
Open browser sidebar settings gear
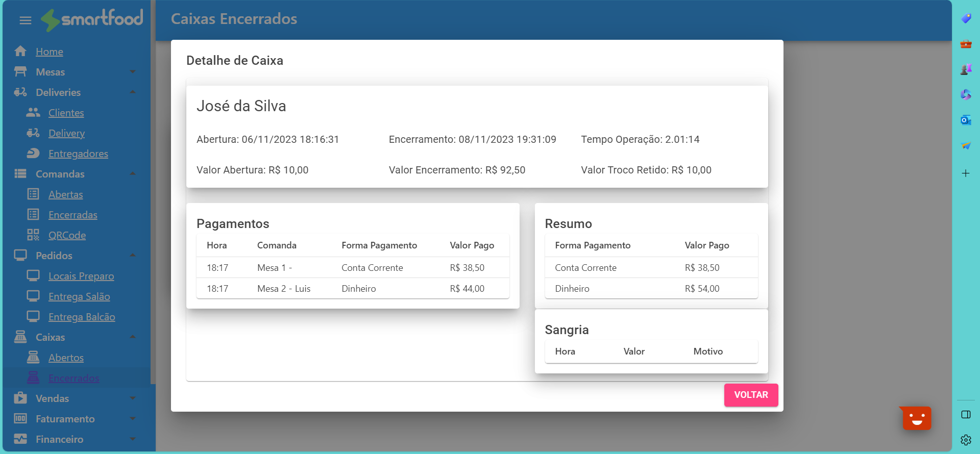pos(966,440)
